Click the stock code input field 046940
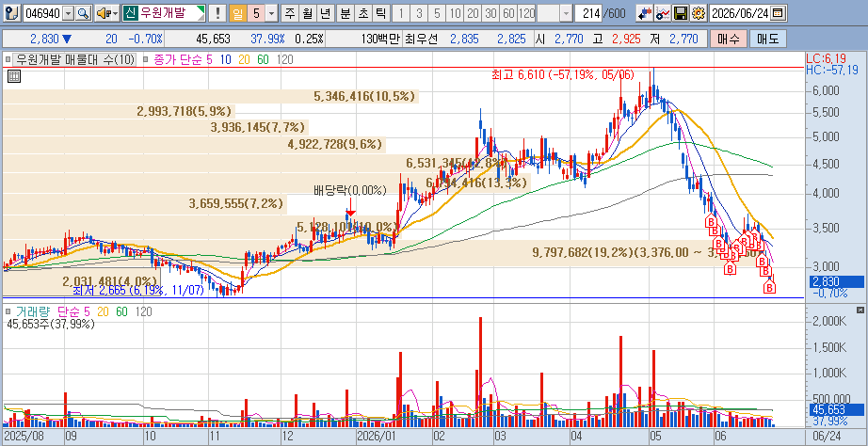Viewport: 868px width, 446px height. pyautogui.click(x=43, y=13)
